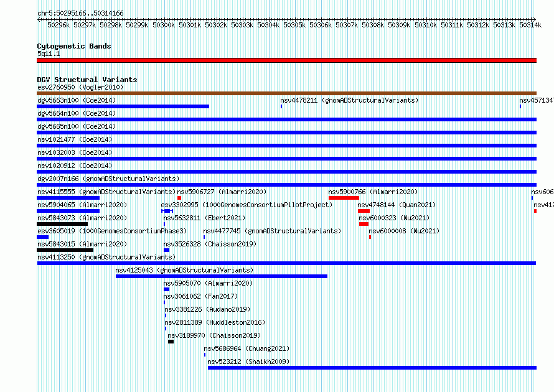The height and width of the screenshot is (392, 554).
Task: Open nsv4477745 (gnomADStructuralVariants) label
Action: (273, 231)
